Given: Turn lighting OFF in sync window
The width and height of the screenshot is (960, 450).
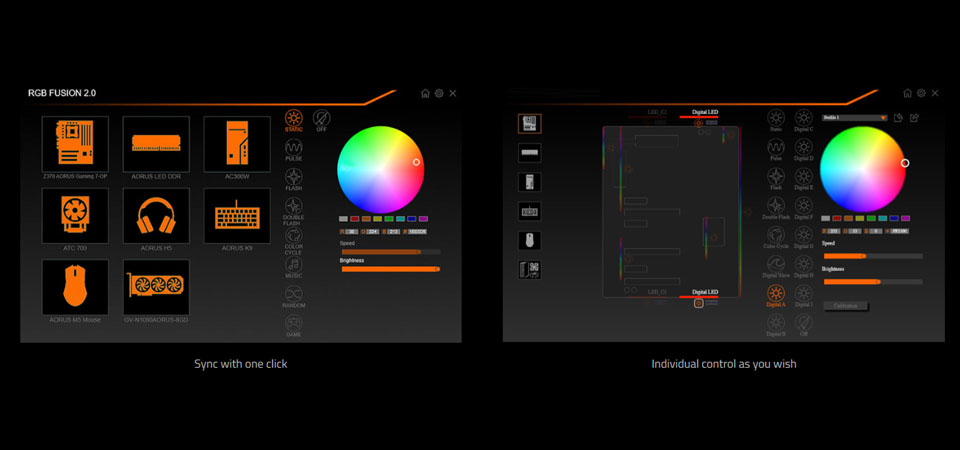Looking at the screenshot, I should [321, 121].
